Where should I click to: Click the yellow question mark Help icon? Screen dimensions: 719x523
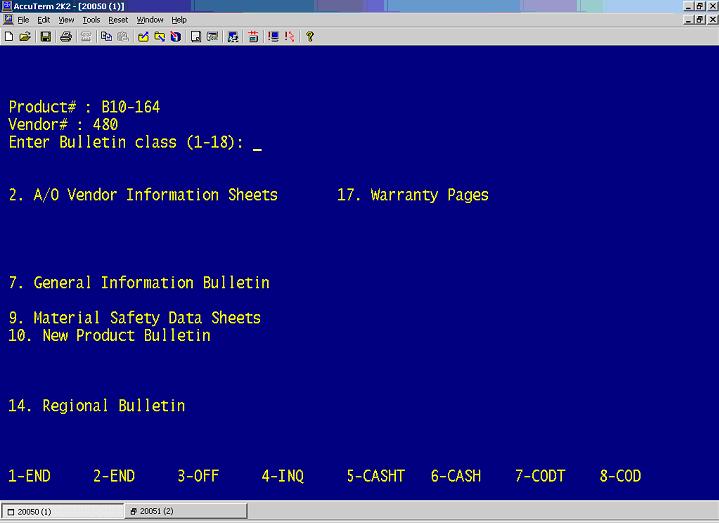pyautogui.click(x=310, y=37)
